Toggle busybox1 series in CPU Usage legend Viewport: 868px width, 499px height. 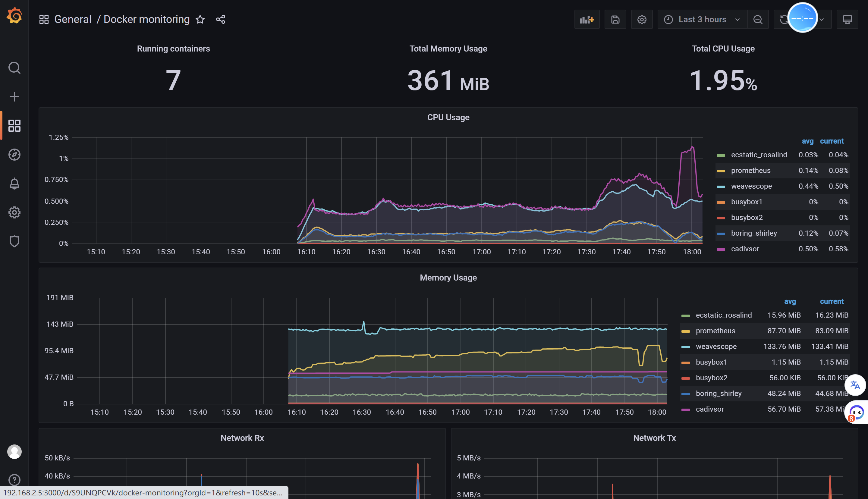747,202
